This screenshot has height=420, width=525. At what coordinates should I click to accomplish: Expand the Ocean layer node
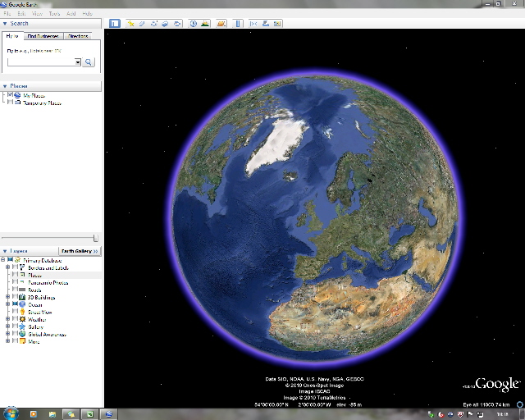click(7, 304)
